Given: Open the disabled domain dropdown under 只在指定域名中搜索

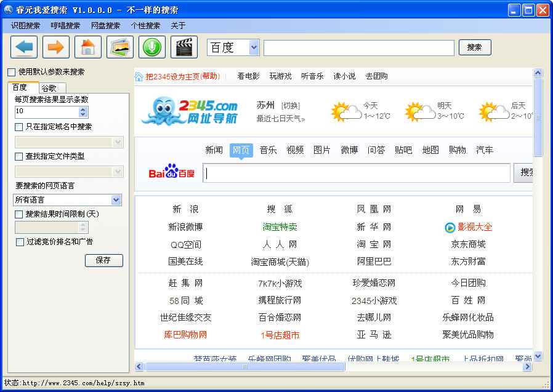Looking at the screenshot, I should click(118, 142).
